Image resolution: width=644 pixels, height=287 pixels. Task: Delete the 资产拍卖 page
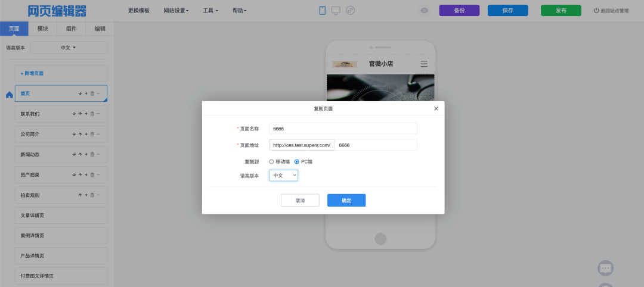[92, 174]
